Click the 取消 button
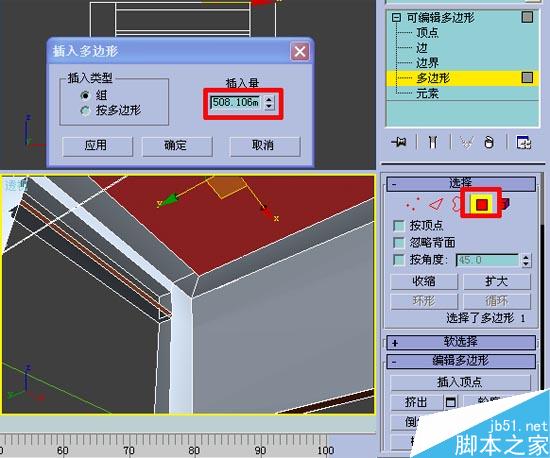This screenshot has height=458, width=550. 265,146
